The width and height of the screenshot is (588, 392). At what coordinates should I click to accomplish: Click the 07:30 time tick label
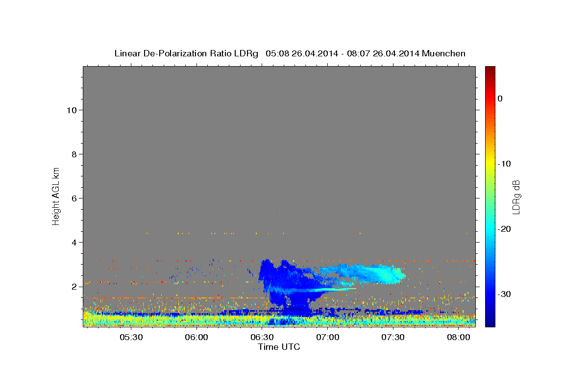(x=393, y=337)
